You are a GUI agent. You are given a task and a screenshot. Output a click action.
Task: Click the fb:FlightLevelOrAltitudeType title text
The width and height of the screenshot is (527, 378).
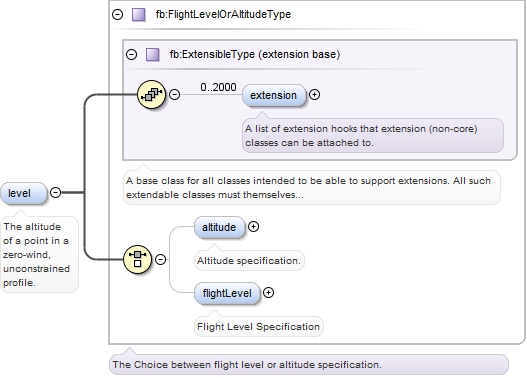click(223, 14)
